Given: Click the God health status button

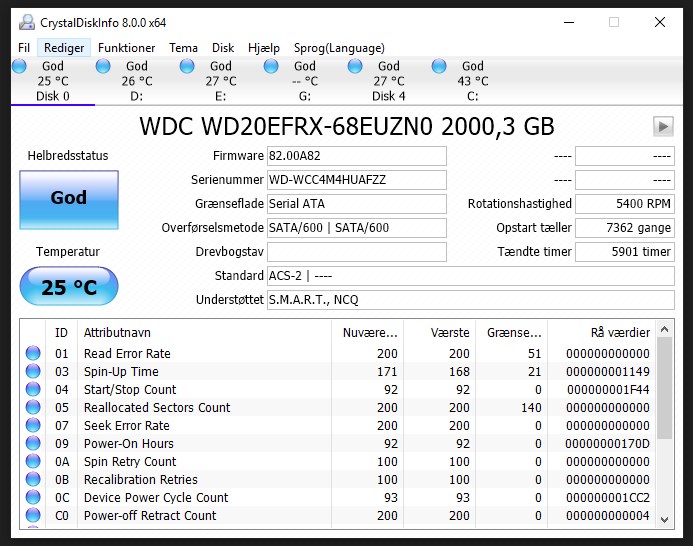Looking at the screenshot, I should point(69,200).
